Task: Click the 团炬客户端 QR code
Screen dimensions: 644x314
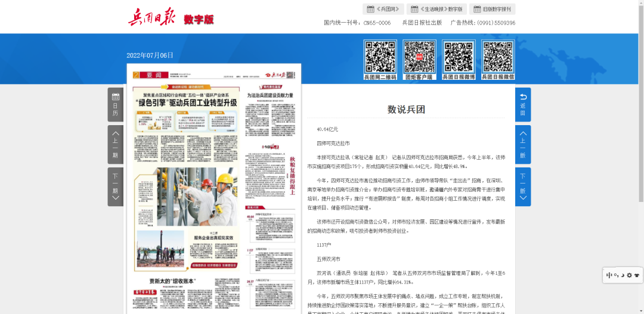Action: (419, 60)
